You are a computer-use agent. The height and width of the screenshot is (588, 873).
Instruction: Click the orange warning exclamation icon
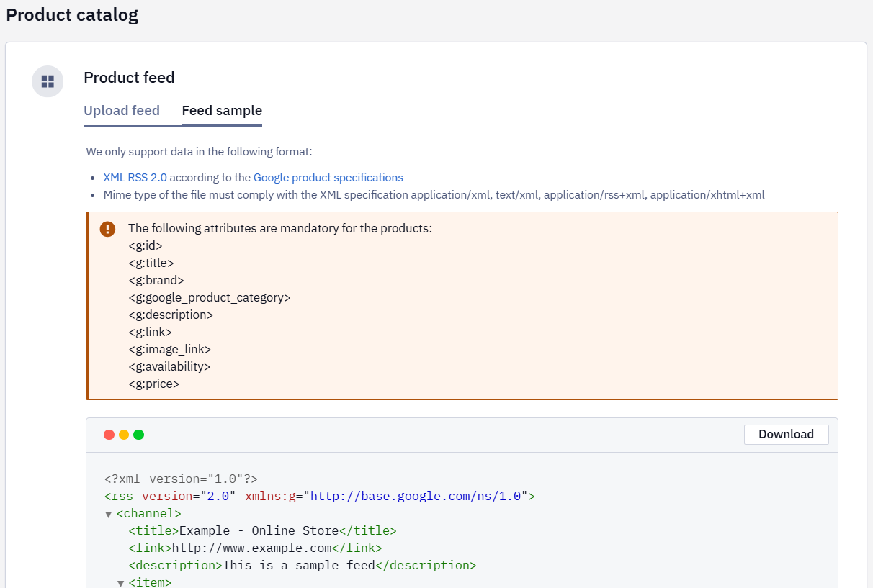[x=107, y=229]
